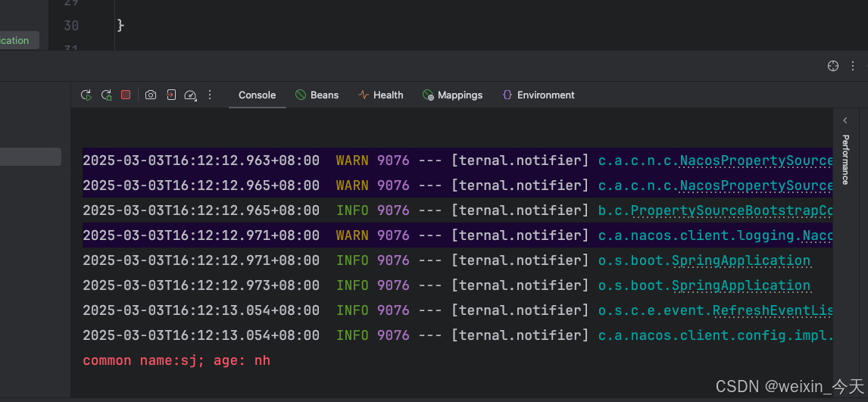Rerun in debug mode with the bug icon
Screen dimensions: 868x402
click(x=106, y=95)
